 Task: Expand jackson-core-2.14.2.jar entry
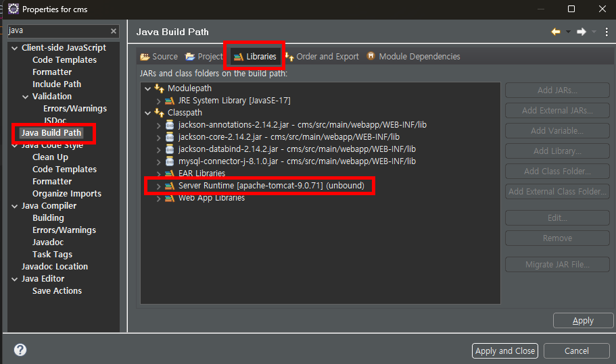pyautogui.click(x=159, y=138)
